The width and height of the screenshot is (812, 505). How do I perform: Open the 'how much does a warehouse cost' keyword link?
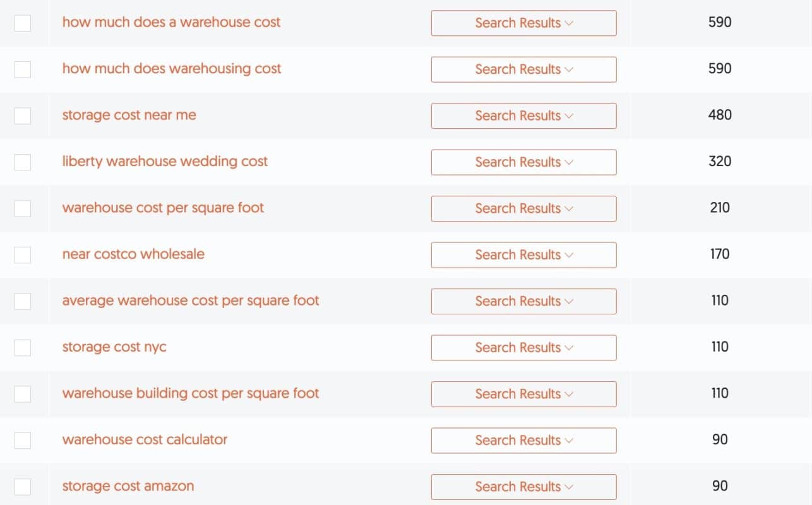(x=171, y=22)
